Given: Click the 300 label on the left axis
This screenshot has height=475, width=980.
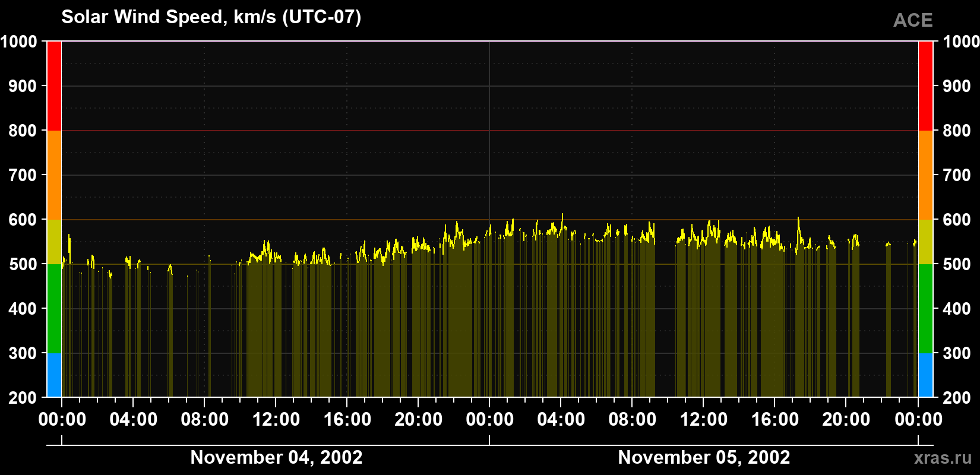Looking at the screenshot, I should coord(23,353).
